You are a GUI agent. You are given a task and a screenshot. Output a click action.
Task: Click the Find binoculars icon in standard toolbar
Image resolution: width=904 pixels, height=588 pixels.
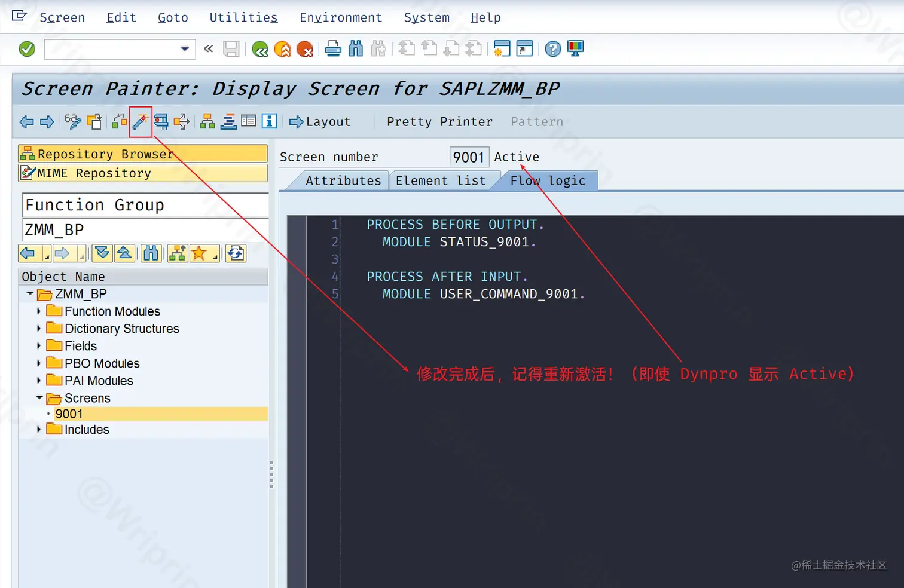click(356, 49)
